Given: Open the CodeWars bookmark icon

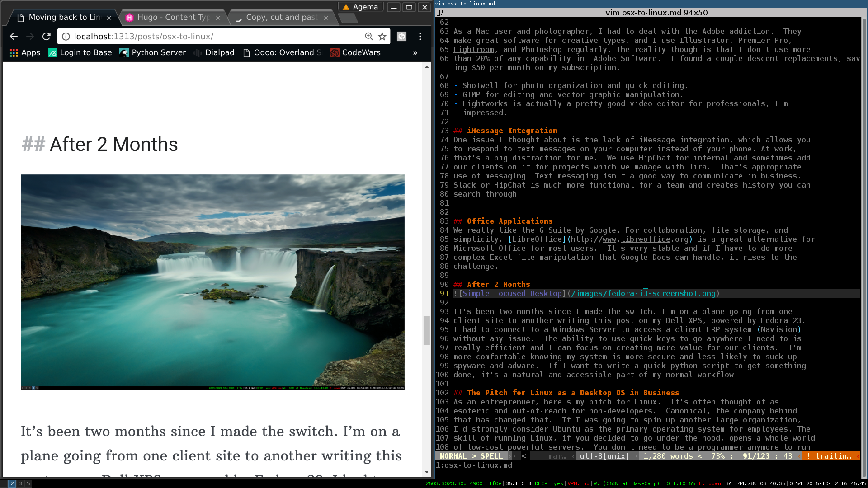Looking at the screenshot, I should pos(335,52).
